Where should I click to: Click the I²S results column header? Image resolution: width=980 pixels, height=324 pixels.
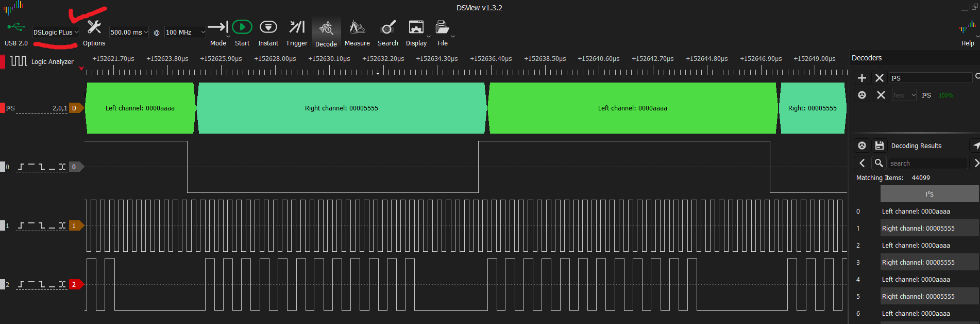click(x=930, y=194)
